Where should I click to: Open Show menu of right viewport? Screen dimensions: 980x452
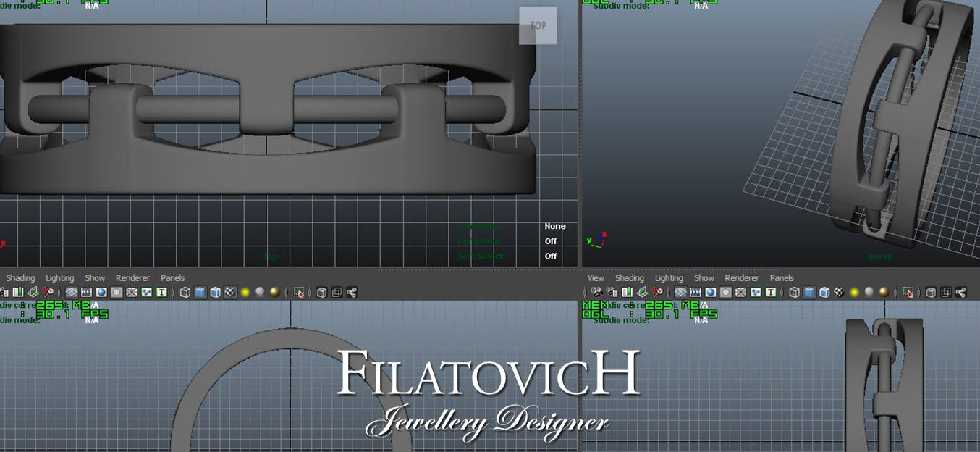click(704, 278)
